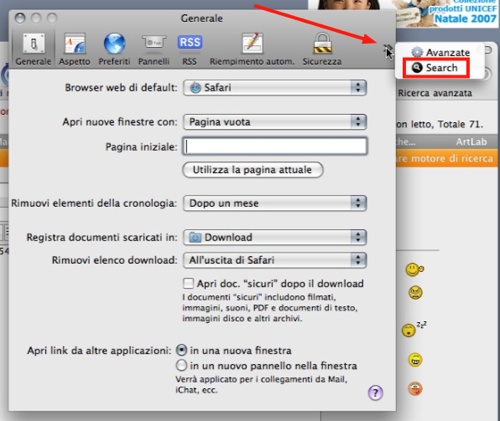Choose Avanzate from the overflow menu
Viewport: 500px width, 421px height.
[440, 52]
